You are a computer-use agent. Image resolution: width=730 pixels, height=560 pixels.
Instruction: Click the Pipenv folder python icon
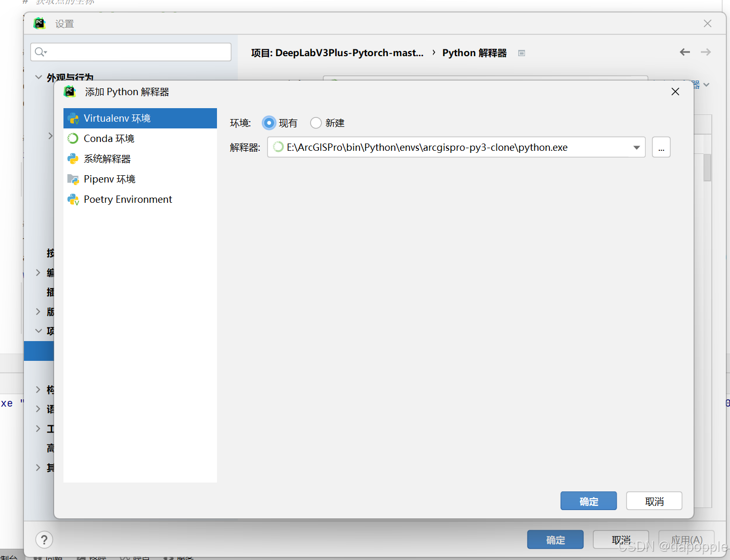73,179
